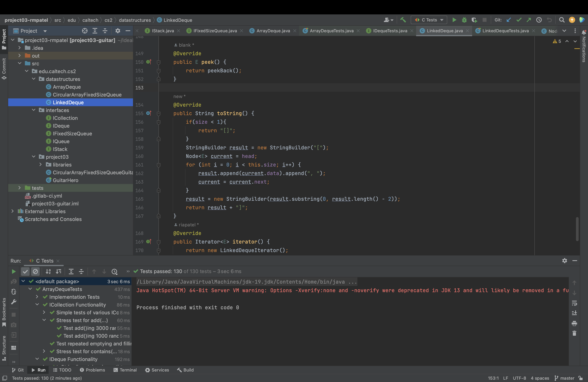Collapse the interfaces package node
The width and height of the screenshot is (588, 382).
34,110
